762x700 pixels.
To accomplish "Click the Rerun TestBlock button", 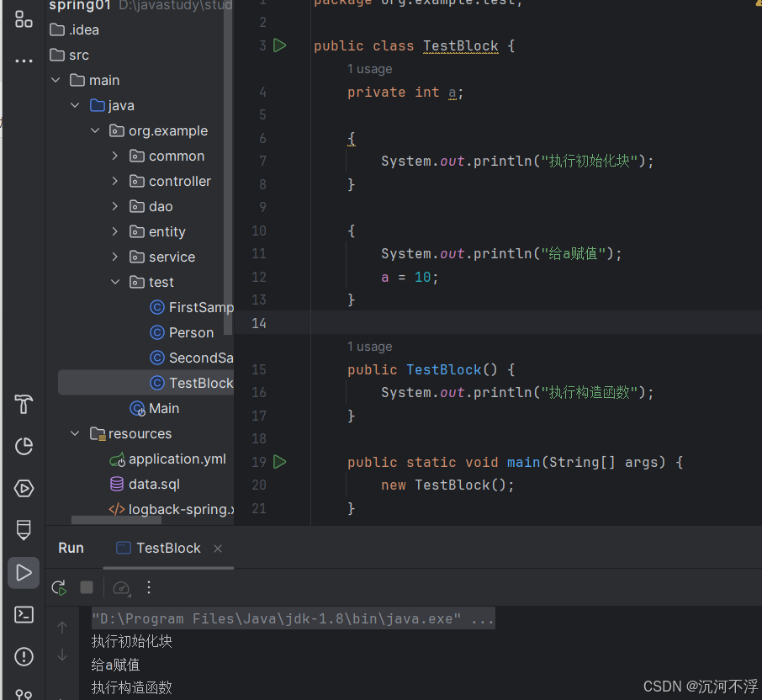I will coord(59,588).
